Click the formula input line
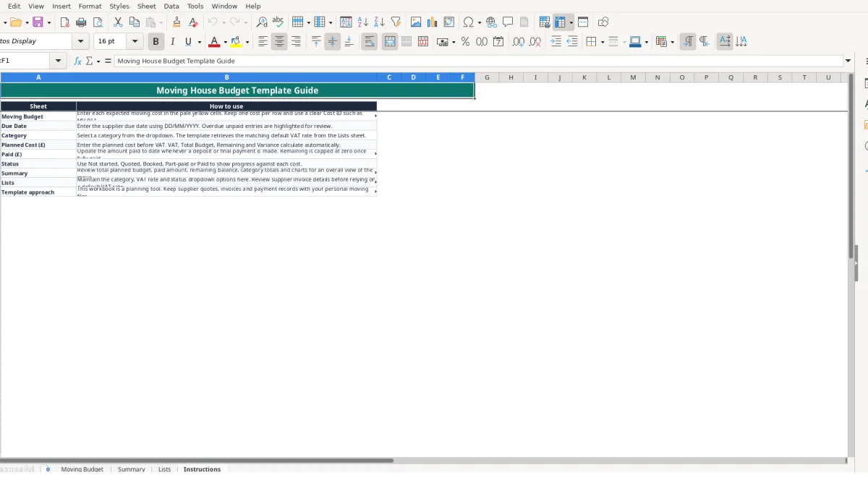 point(479,61)
